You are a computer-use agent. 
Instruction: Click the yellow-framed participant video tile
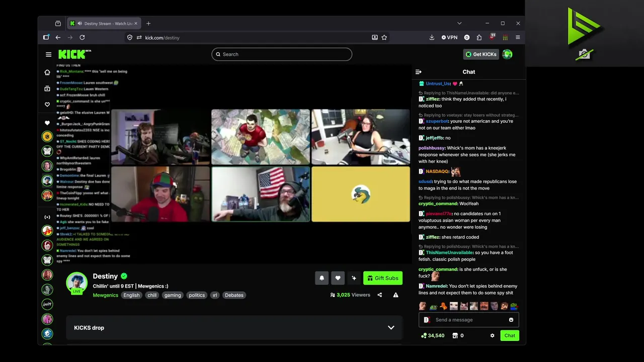[x=361, y=194]
